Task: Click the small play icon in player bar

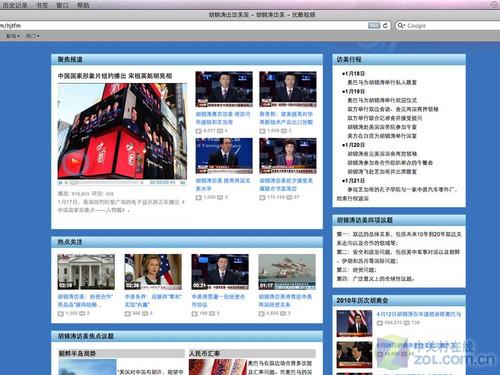Action: (x=60, y=183)
